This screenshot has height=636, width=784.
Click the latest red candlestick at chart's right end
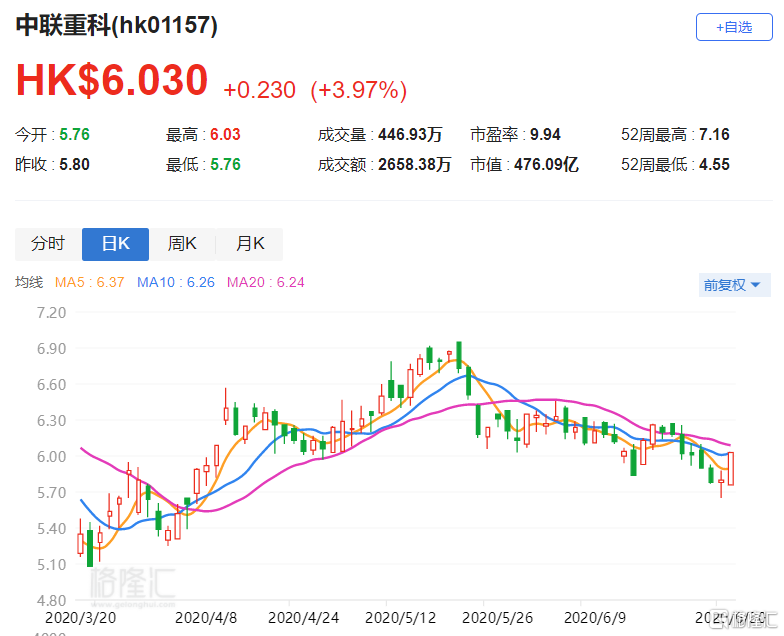tap(731, 468)
